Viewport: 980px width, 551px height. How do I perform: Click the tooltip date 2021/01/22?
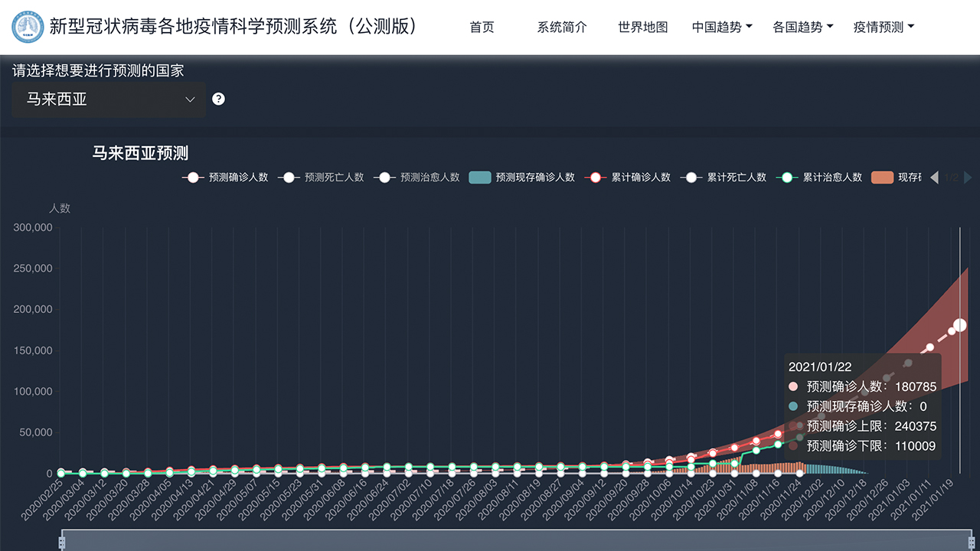820,367
